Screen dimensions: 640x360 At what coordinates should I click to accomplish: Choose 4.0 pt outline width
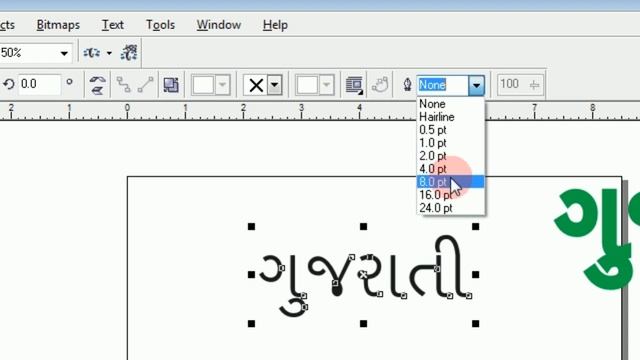tap(451, 169)
